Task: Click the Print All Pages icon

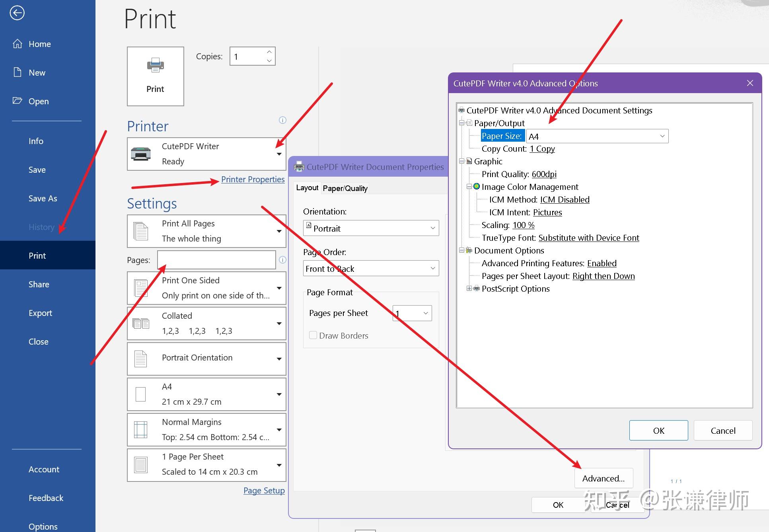Action: [x=141, y=231]
